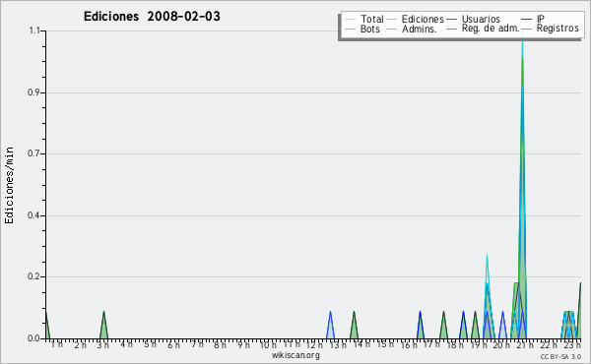The image size is (591, 364).
Task: Select the 'IP' legend label
Action: [x=541, y=19]
